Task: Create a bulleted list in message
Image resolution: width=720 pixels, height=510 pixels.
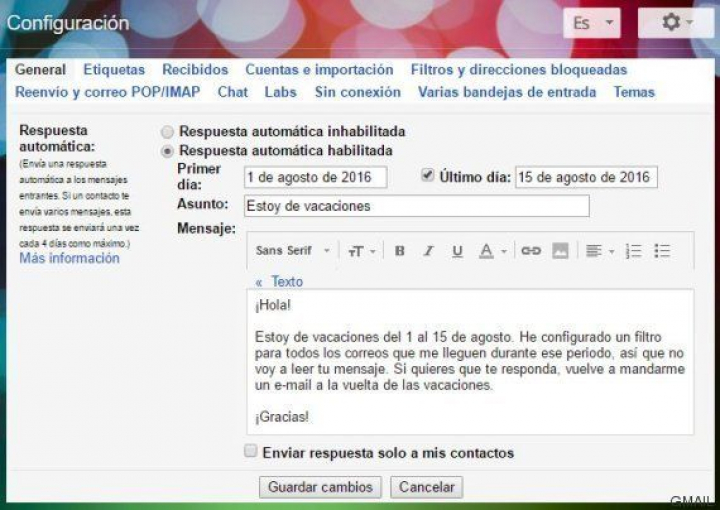Action: pyautogui.click(x=662, y=251)
